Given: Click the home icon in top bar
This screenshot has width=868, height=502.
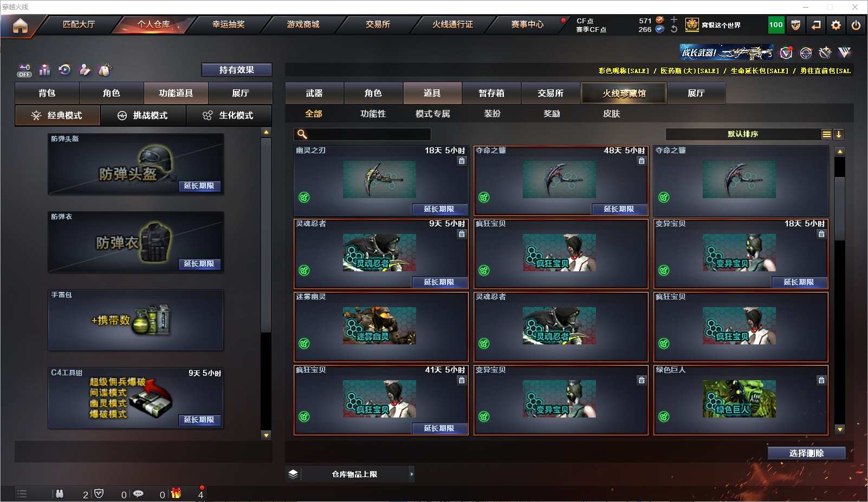Looking at the screenshot, I should coord(20,25).
